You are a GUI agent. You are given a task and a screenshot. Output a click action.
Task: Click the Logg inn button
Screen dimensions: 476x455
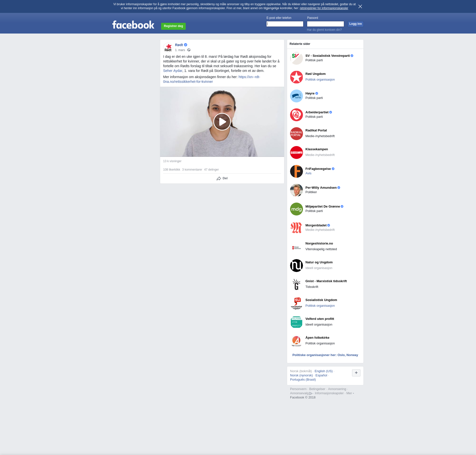pyautogui.click(x=356, y=24)
